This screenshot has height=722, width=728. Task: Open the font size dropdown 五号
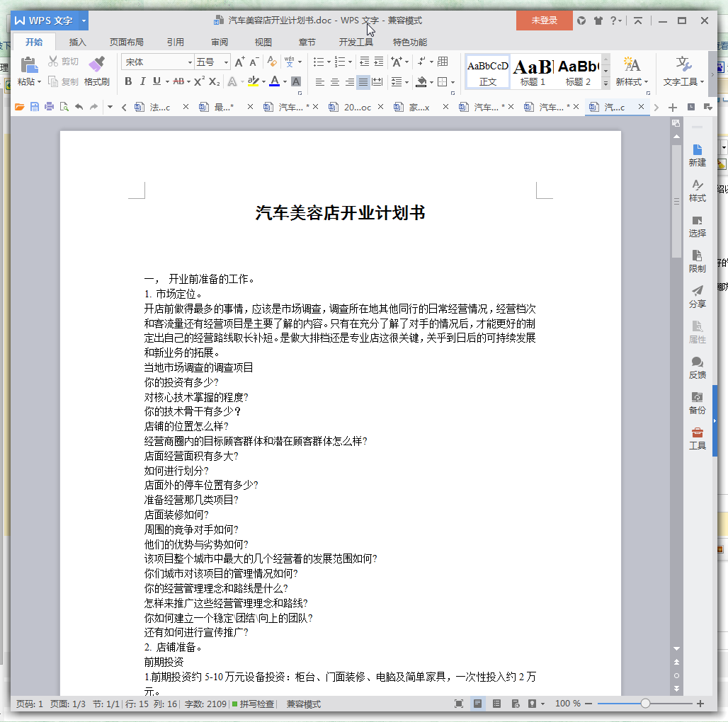(226, 62)
